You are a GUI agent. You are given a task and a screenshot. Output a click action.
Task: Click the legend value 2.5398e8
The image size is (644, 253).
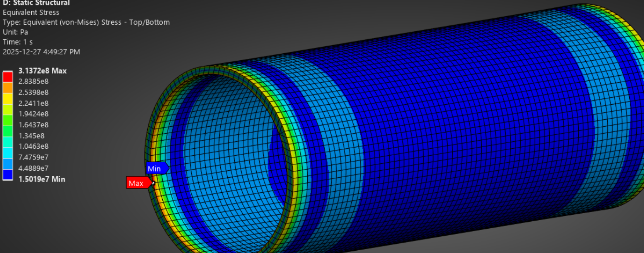[x=33, y=92]
